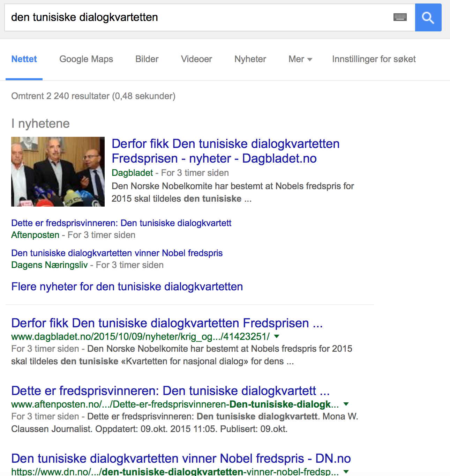This screenshot has height=476, width=450.
Task: Open Innstillinger for søket menu
Action: click(374, 59)
